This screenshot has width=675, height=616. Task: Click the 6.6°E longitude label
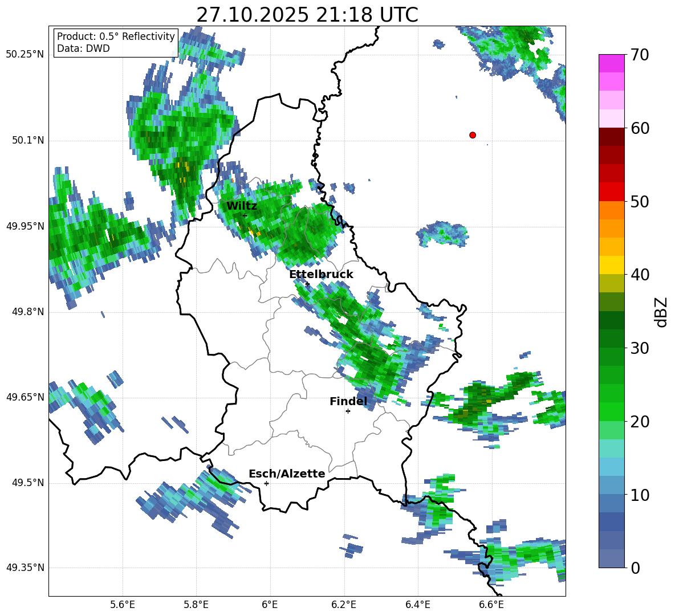click(x=491, y=605)
